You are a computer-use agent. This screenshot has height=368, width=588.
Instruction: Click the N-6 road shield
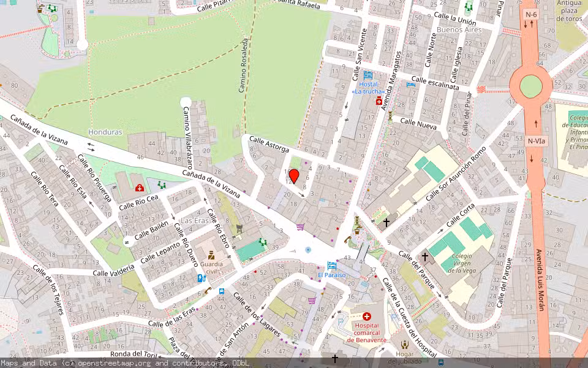pyautogui.click(x=531, y=15)
